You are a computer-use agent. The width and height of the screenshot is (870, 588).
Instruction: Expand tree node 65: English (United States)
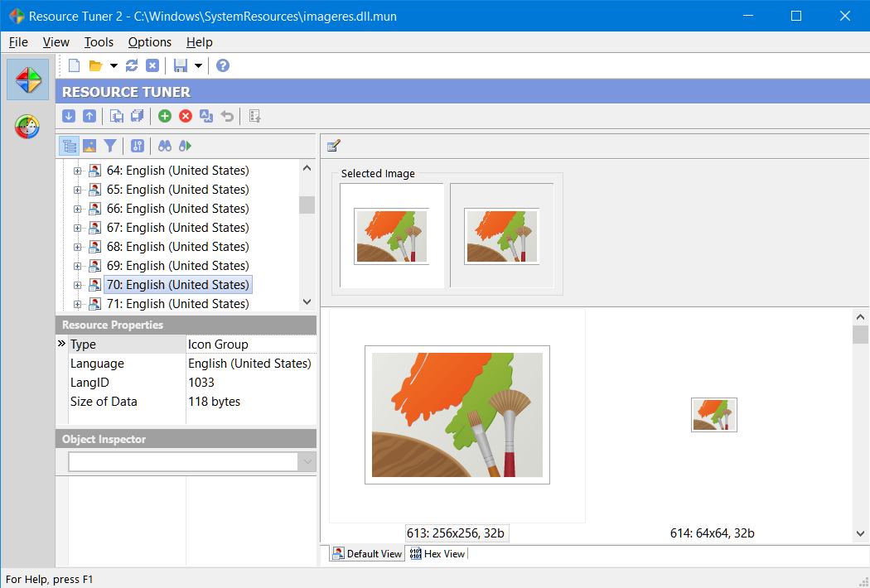coord(78,190)
